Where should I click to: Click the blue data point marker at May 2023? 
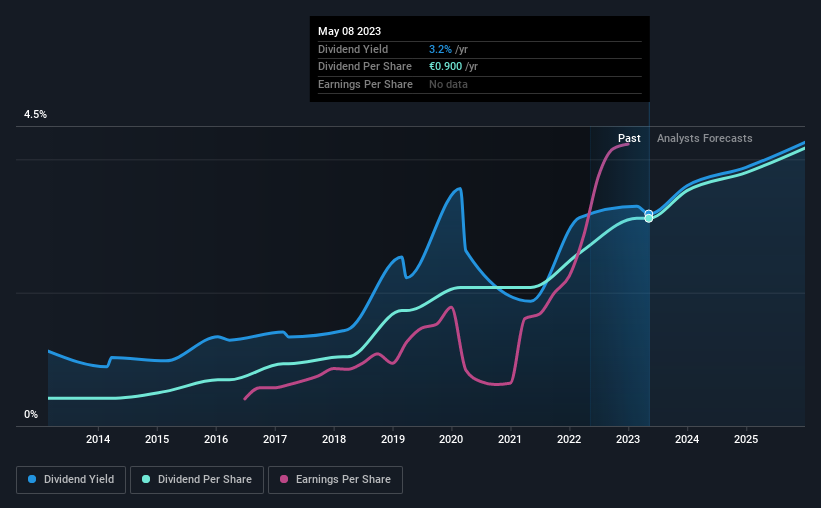(649, 214)
